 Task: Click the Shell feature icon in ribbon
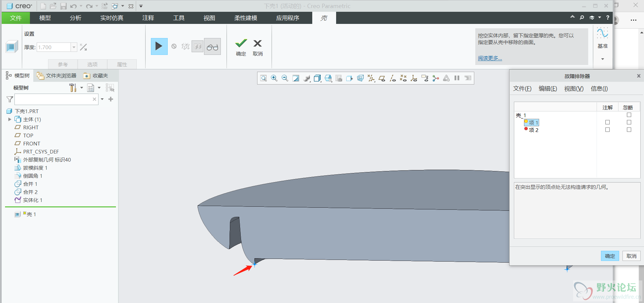click(x=11, y=46)
